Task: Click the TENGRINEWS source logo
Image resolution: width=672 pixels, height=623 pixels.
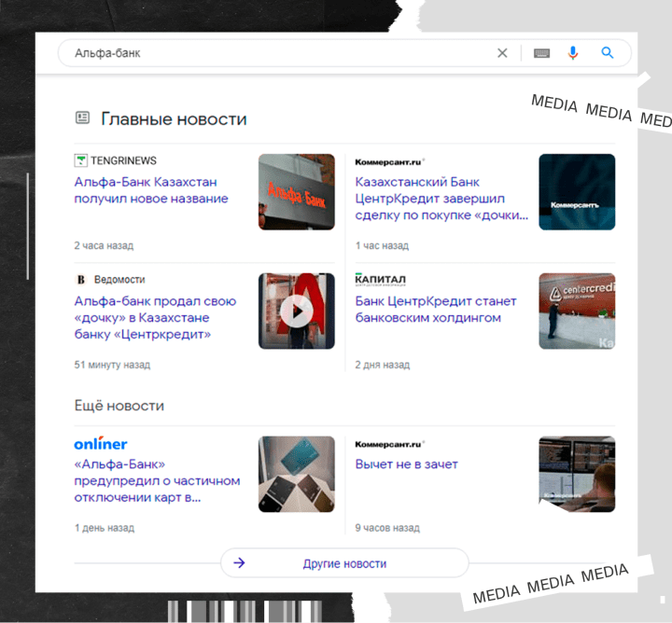Action: point(116,160)
